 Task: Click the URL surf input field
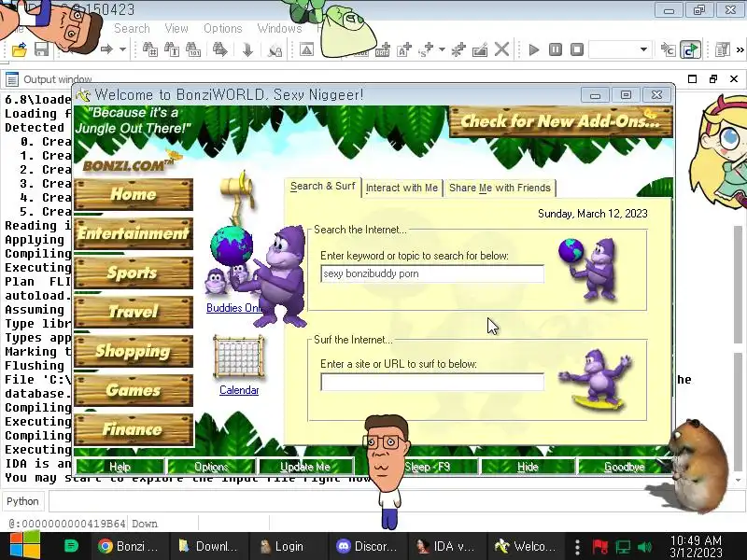[432, 382]
